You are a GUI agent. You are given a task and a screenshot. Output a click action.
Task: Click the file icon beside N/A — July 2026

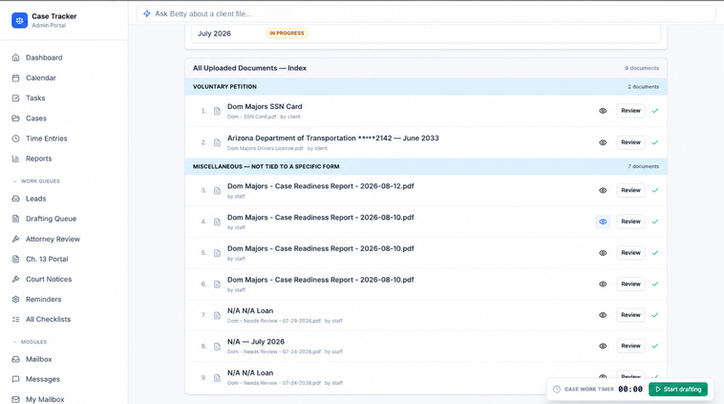pyautogui.click(x=217, y=346)
